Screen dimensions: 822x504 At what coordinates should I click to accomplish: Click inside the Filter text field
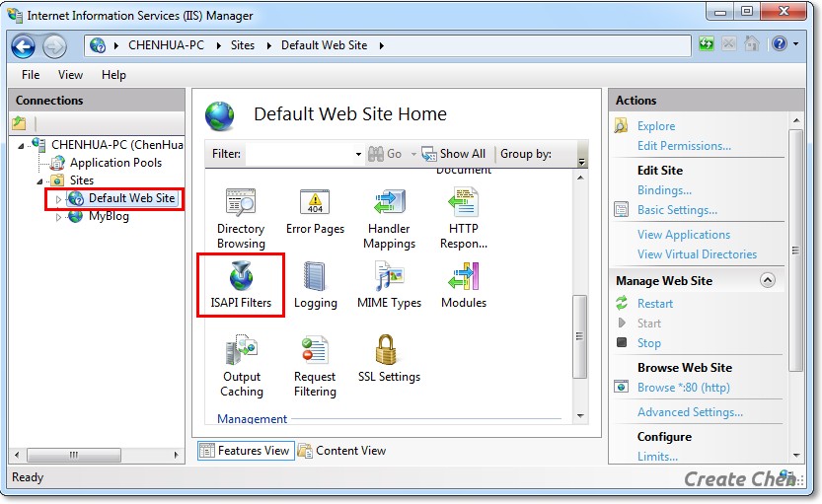click(299, 154)
